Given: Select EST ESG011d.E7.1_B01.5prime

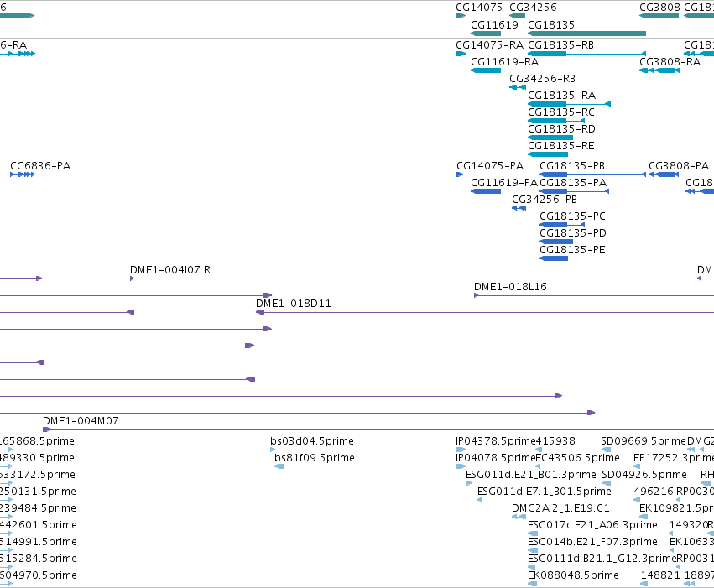Looking at the screenshot, I should click(479, 500).
